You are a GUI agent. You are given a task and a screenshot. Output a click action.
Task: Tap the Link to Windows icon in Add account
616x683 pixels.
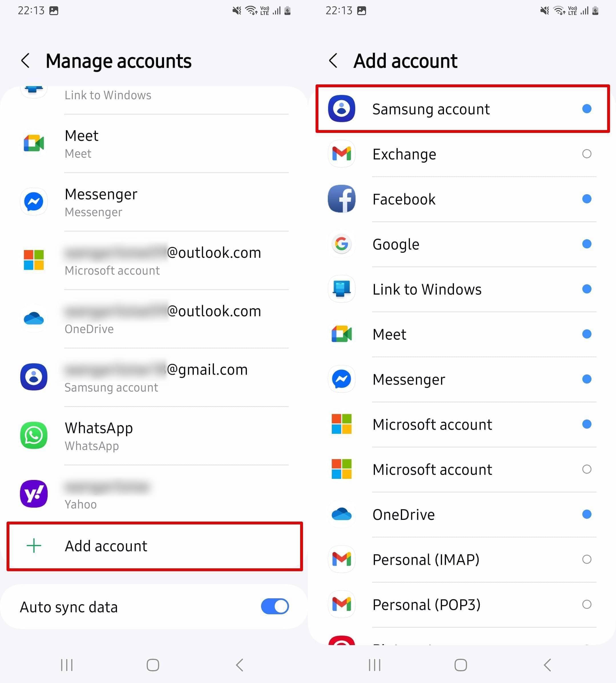click(342, 289)
